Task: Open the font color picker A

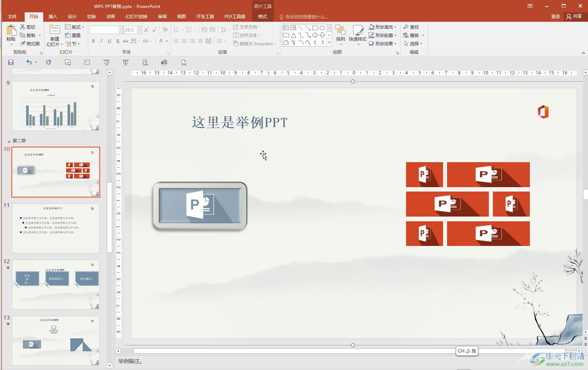Action: point(161,41)
